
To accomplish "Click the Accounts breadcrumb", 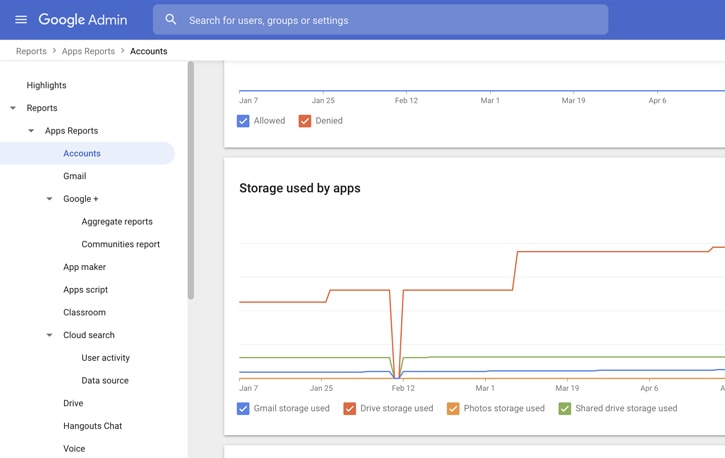I will [x=148, y=51].
